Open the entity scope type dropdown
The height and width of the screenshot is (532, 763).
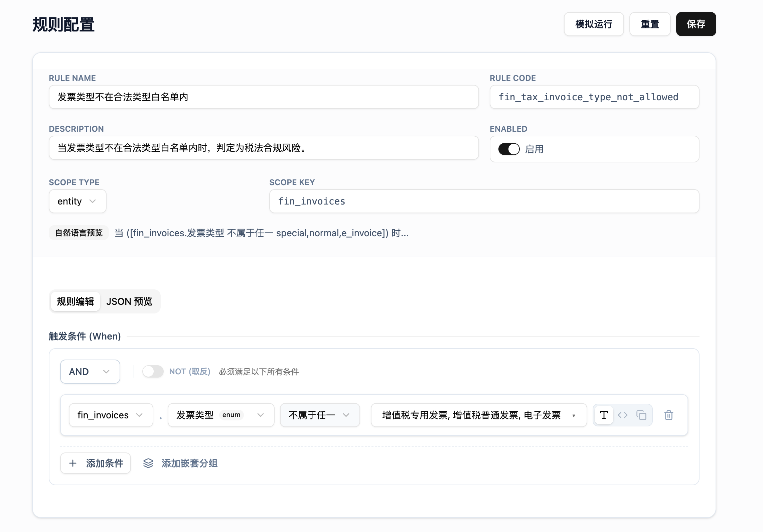(x=77, y=201)
